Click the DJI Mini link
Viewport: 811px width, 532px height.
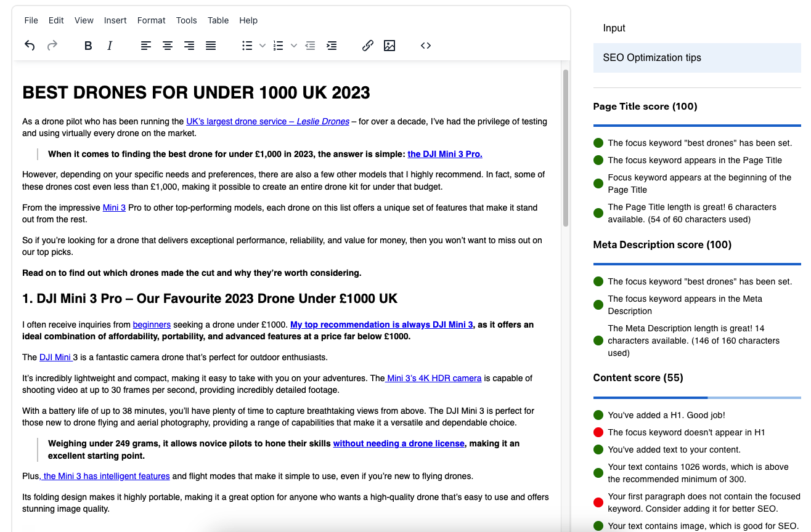coord(56,357)
